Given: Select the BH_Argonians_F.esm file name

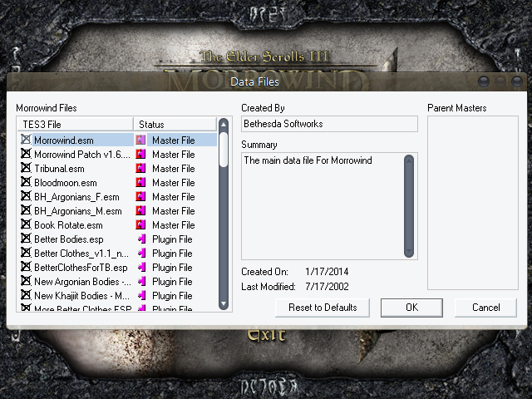Looking at the screenshot, I should (76, 197).
